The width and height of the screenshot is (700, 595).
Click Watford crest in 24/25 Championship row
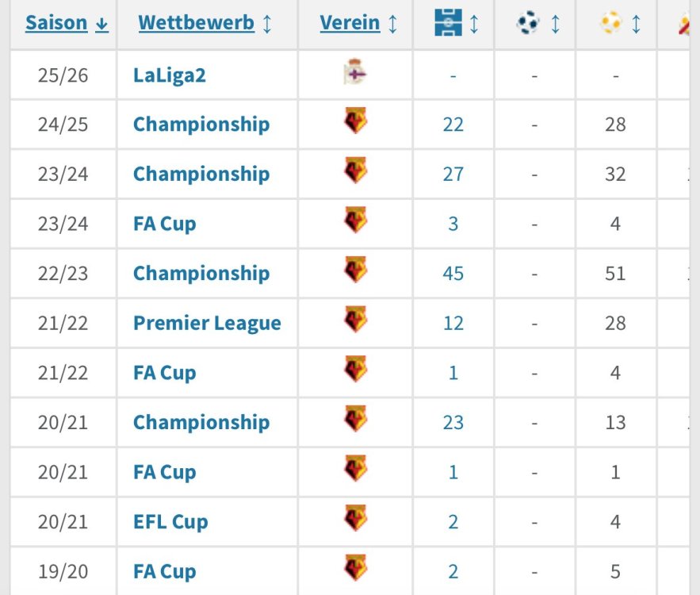click(x=355, y=122)
